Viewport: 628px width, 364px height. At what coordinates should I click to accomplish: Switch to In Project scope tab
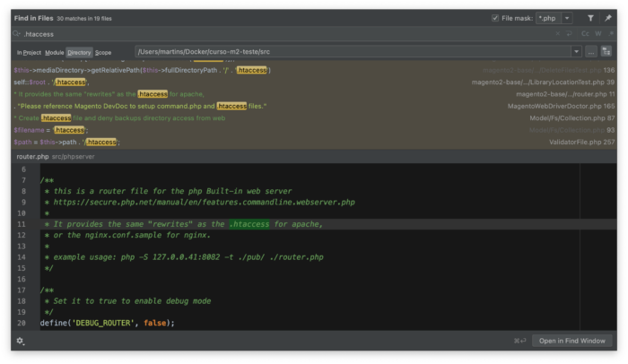(29, 53)
